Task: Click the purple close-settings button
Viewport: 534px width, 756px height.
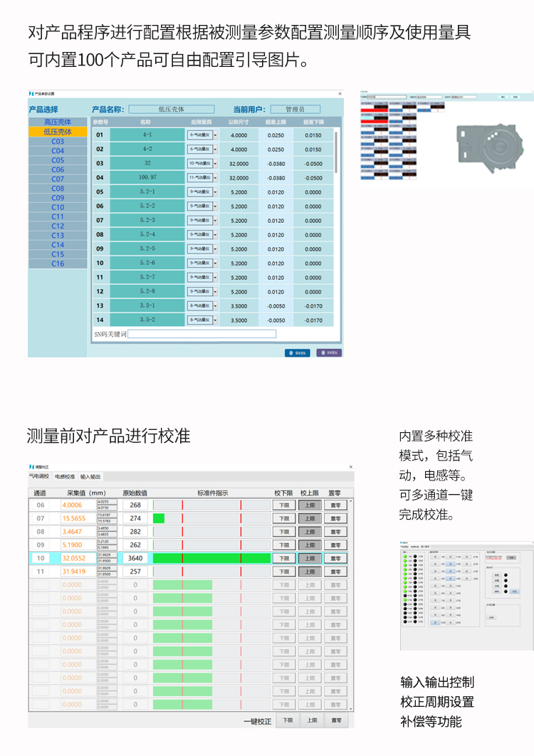Action: coord(329,352)
